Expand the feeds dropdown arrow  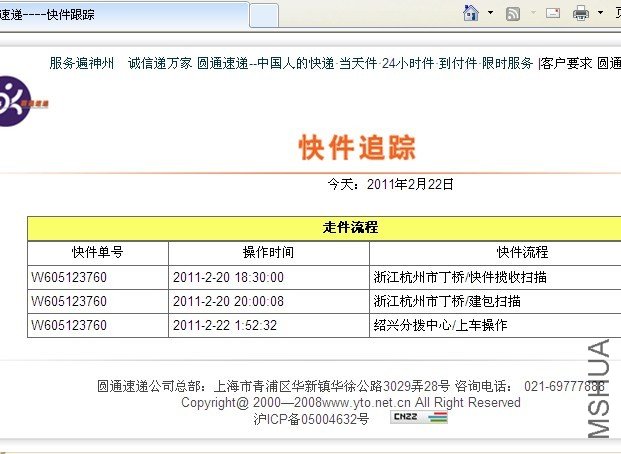pos(531,14)
